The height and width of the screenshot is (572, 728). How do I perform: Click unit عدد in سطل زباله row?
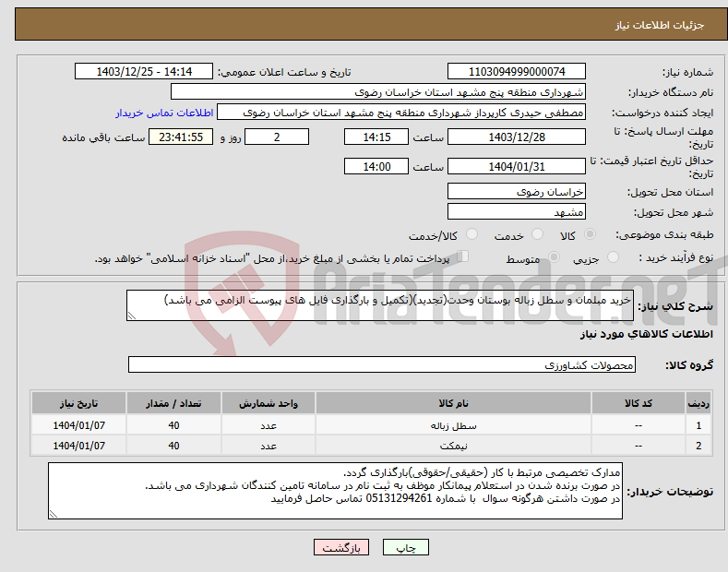pos(269,424)
